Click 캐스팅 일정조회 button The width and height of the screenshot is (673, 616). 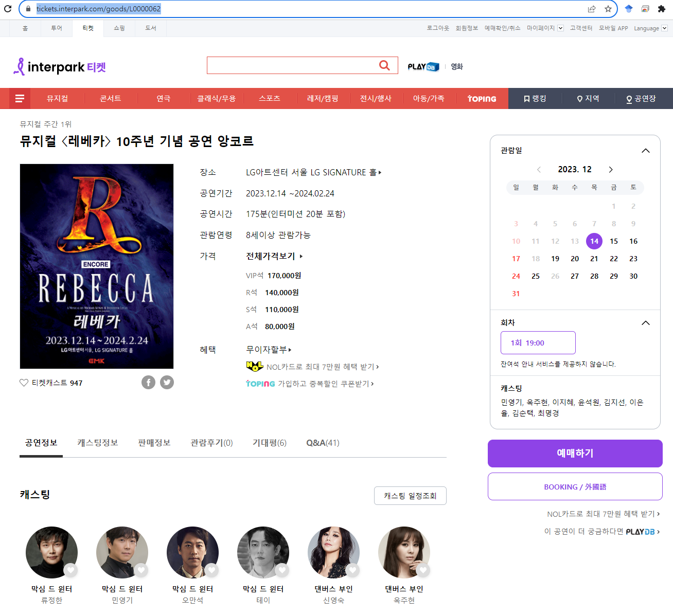410,496
